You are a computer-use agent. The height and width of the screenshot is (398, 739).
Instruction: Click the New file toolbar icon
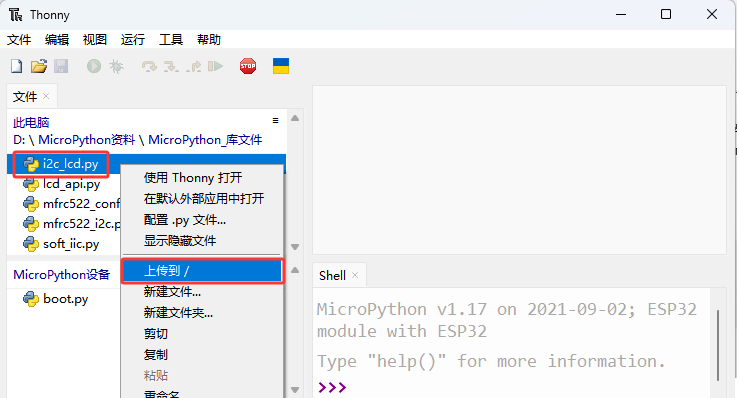click(x=16, y=66)
